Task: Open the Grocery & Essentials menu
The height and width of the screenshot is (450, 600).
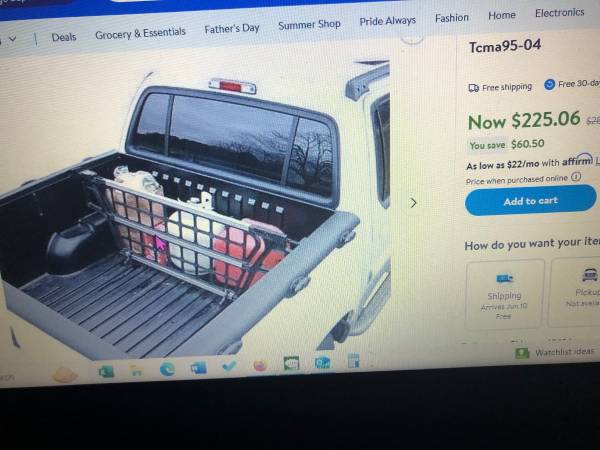Action: [x=140, y=34]
